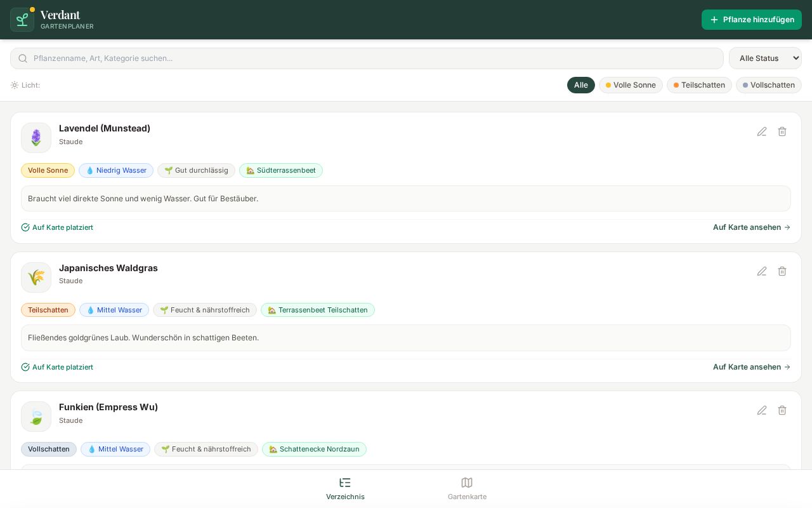The width and height of the screenshot is (812, 508).
Task: Filter plants by Alle light
Action: [x=581, y=85]
